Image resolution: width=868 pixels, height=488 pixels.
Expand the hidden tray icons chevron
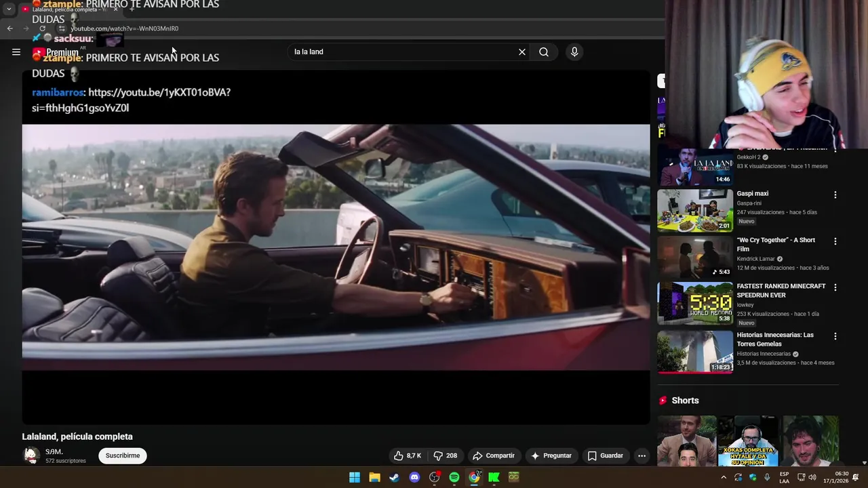724,477
